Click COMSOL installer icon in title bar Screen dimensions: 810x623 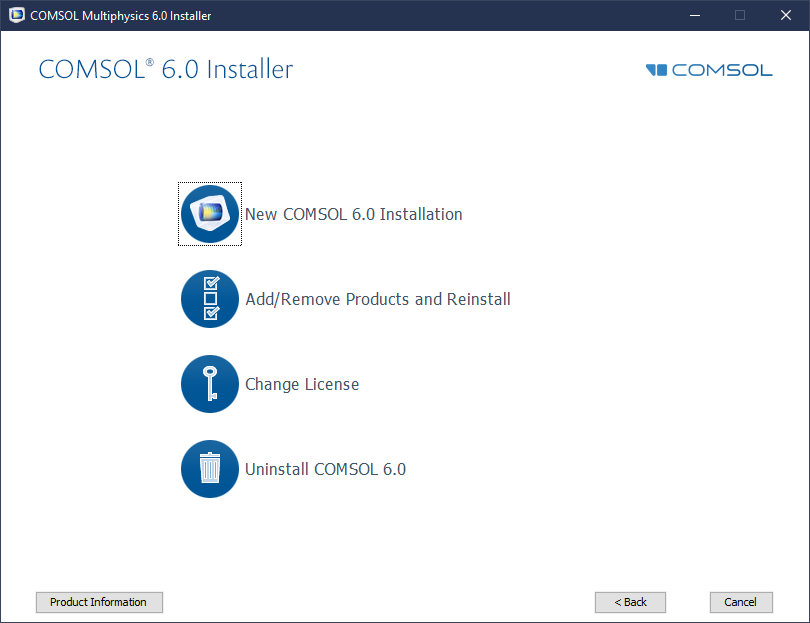tap(17, 15)
